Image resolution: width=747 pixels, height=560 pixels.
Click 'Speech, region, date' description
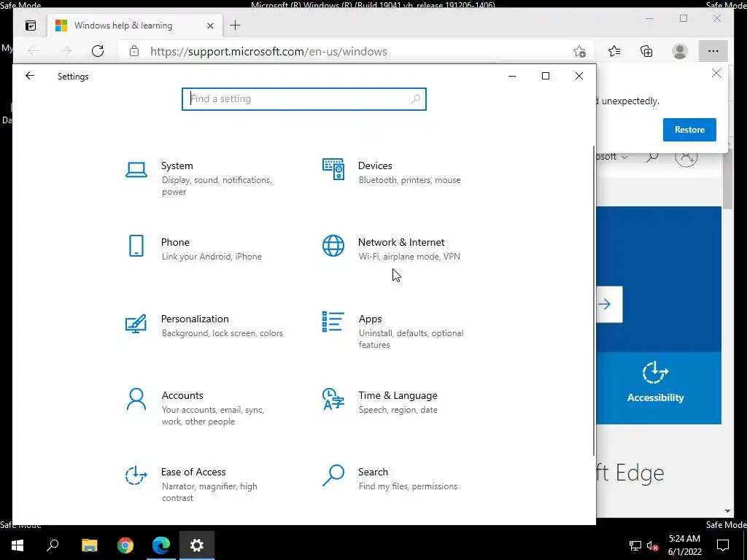coord(398,410)
